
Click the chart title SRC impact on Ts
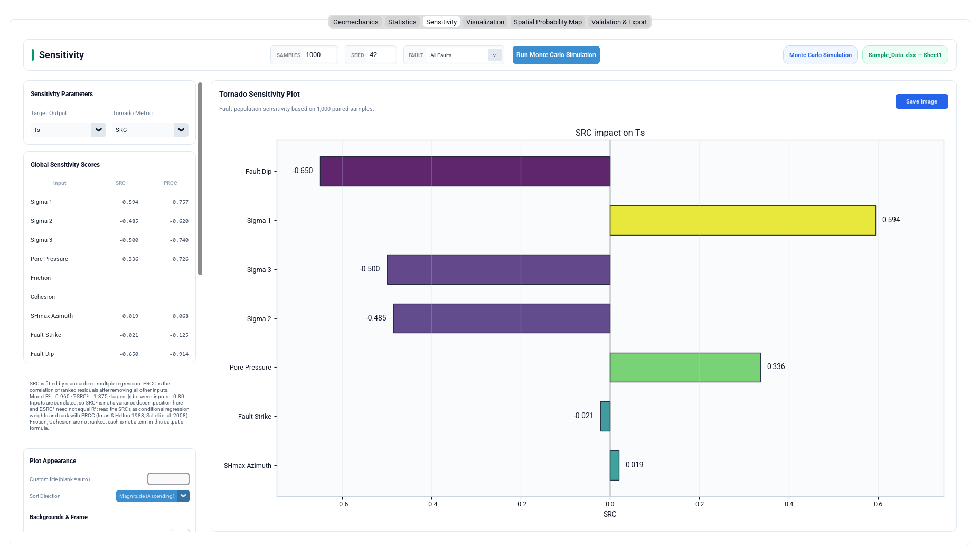[x=610, y=133]
